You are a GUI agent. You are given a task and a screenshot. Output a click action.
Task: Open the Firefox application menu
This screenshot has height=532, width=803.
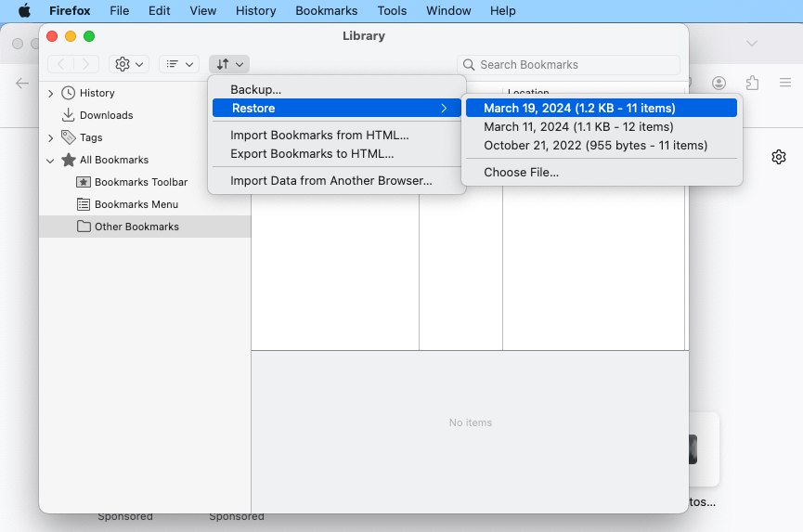pos(70,11)
